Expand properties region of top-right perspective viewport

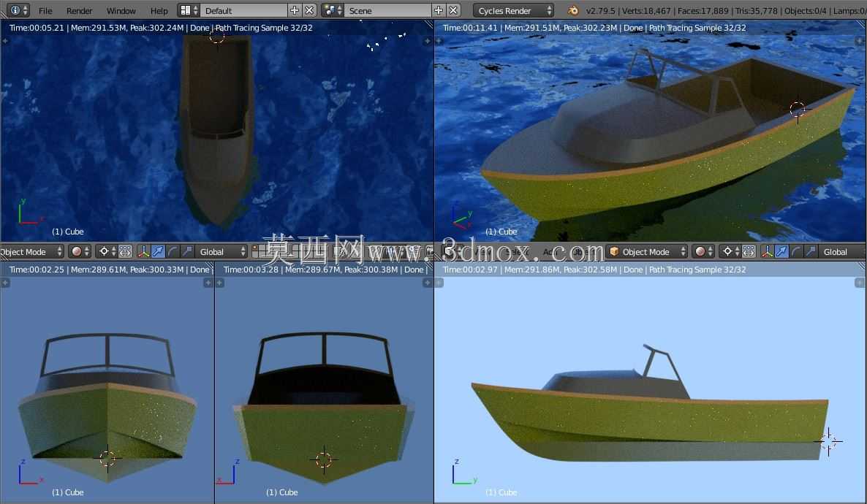tap(860, 41)
